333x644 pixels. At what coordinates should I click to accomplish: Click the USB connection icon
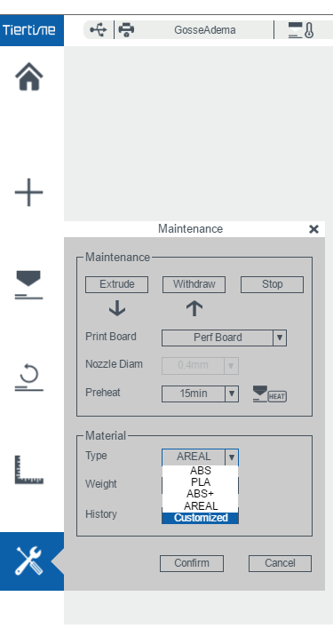click(99, 30)
